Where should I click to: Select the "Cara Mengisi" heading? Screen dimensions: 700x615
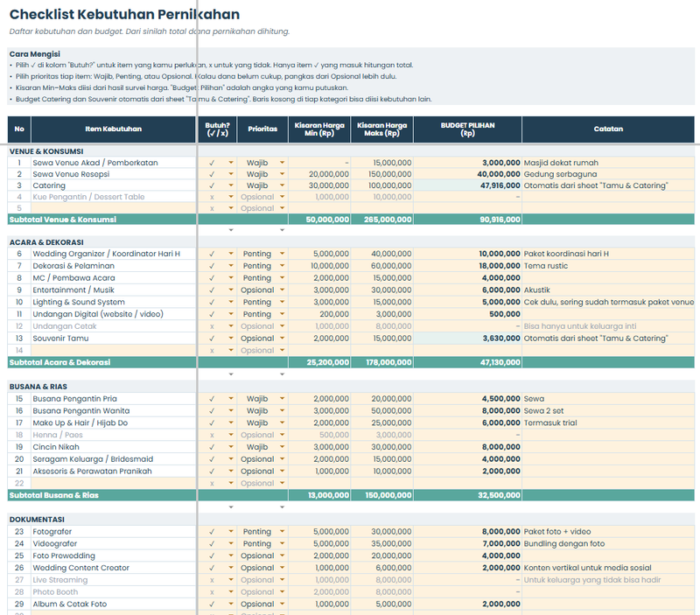coord(35,54)
